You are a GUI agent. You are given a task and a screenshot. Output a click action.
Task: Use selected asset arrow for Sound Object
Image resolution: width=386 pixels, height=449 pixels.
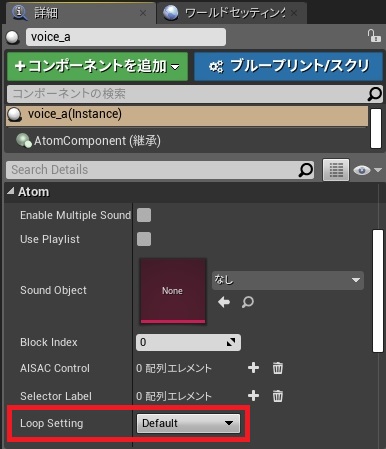[x=224, y=302]
